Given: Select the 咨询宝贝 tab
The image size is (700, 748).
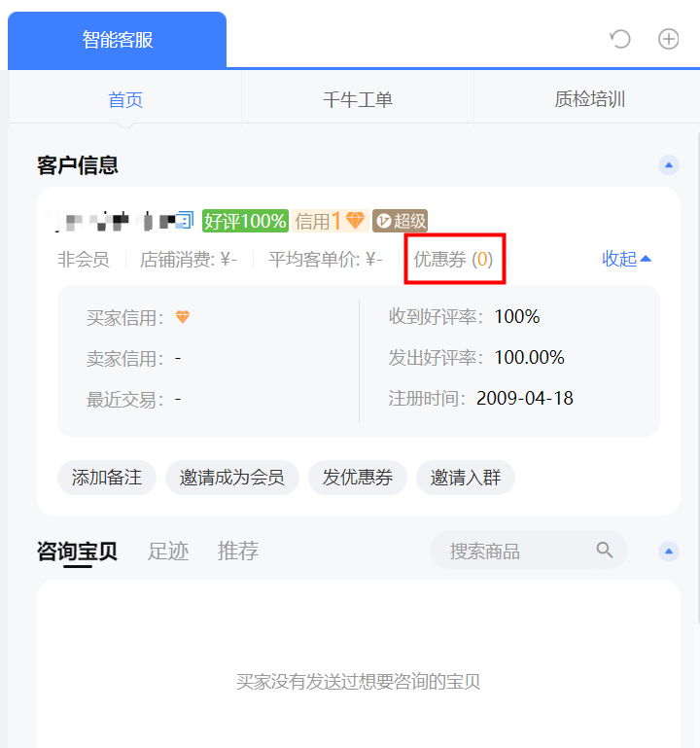Looking at the screenshot, I should pos(77,552).
